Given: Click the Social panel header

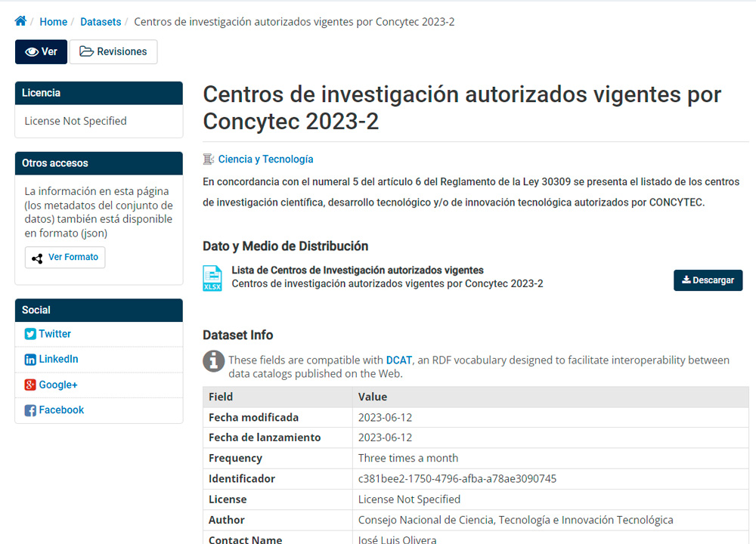Looking at the screenshot, I should click(99, 311).
